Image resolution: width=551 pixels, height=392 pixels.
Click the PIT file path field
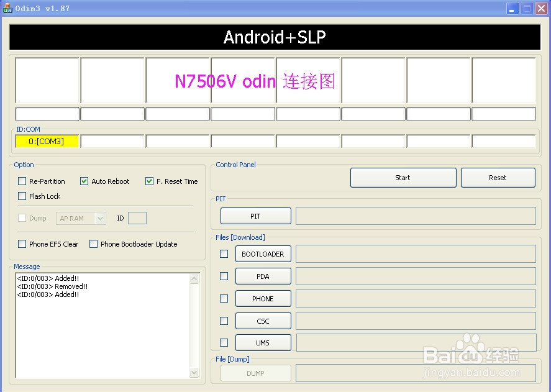point(416,216)
